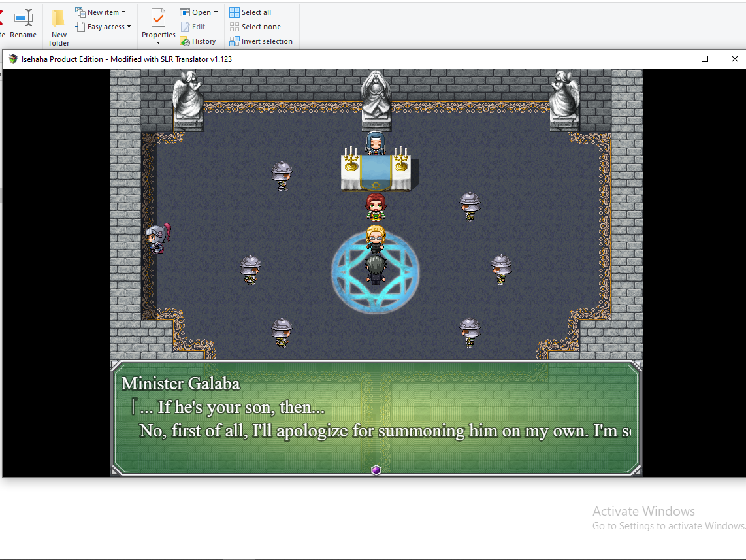746x560 pixels.
Task: Click Invert selection in the ribbon
Action: 235,41
